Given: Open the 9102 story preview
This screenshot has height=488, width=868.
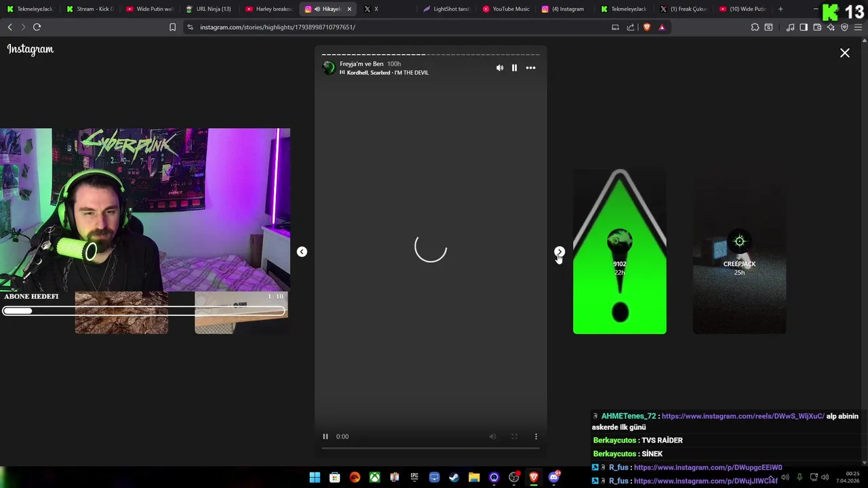Looking at the screenshot, I should pyautogui.click(x=620, y=251).
